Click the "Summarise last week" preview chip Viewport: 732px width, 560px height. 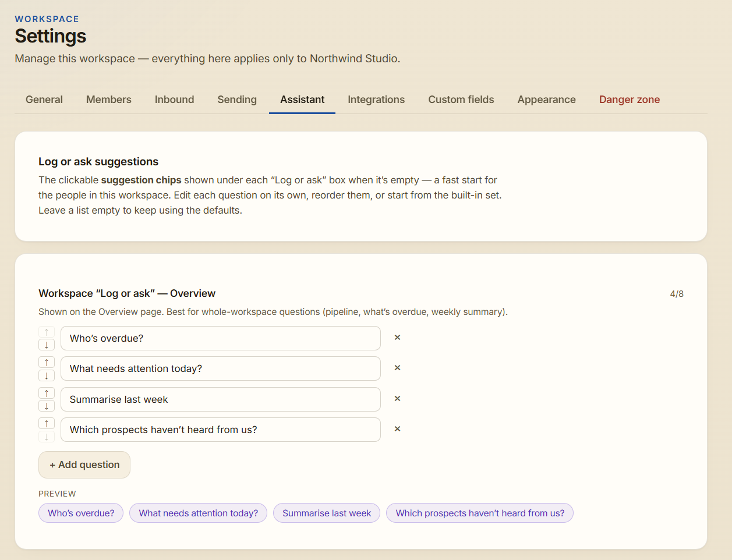tap(327, 513)
